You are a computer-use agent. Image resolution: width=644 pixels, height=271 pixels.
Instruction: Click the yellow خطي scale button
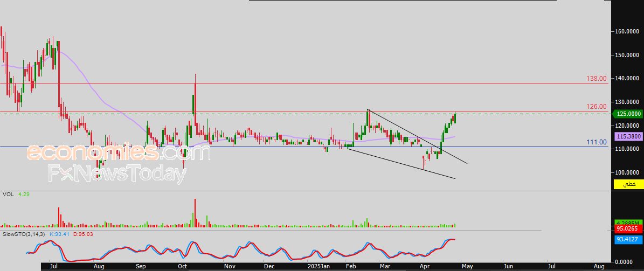click(x=628, y=184)
